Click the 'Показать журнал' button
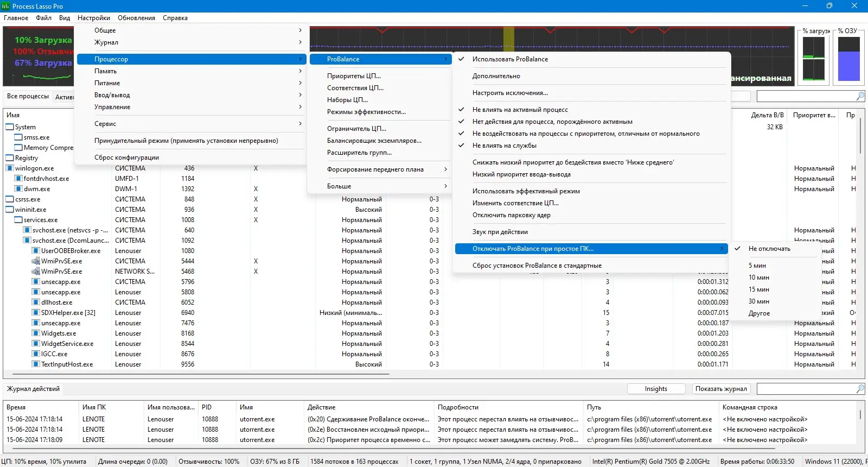This screenshot has height=467, width=868. (x=722, y=389)
